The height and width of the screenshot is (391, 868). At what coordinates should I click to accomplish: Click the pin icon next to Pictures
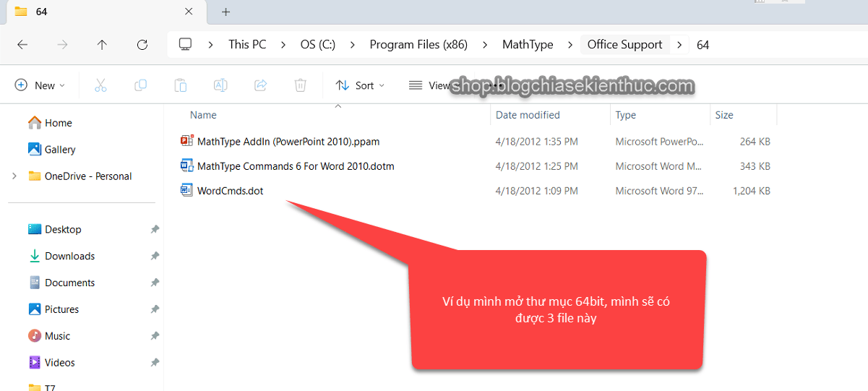pos(155,310)
